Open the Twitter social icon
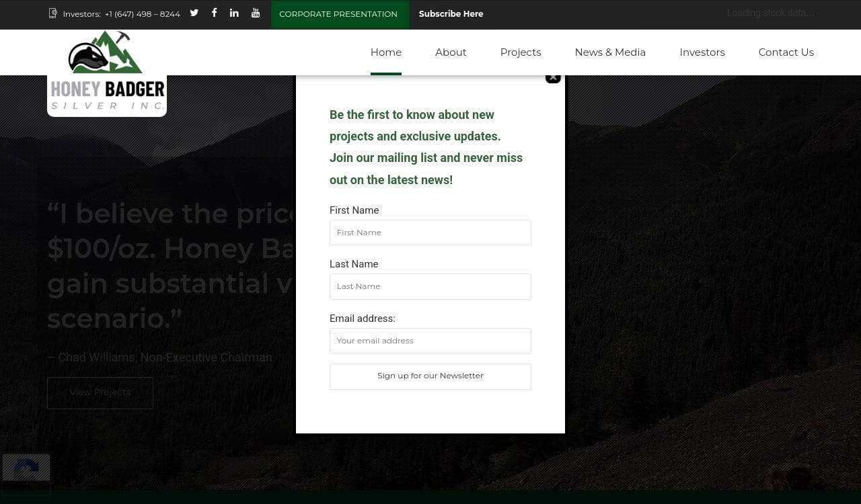The height and width of the screenshot is (504, 861). click(x=194, y=13)
